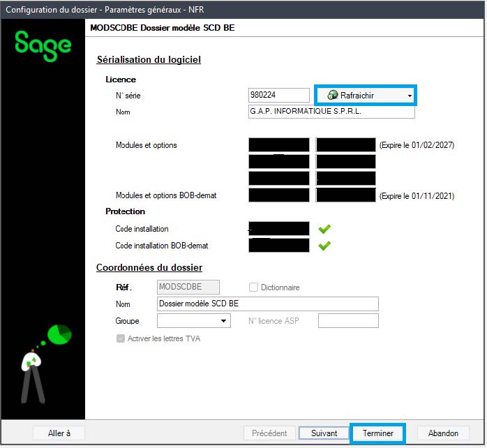Click green checkmark beside Code installation BOB-demat
Viewport: 487px width, 448px height.
[x=324, y=246]
